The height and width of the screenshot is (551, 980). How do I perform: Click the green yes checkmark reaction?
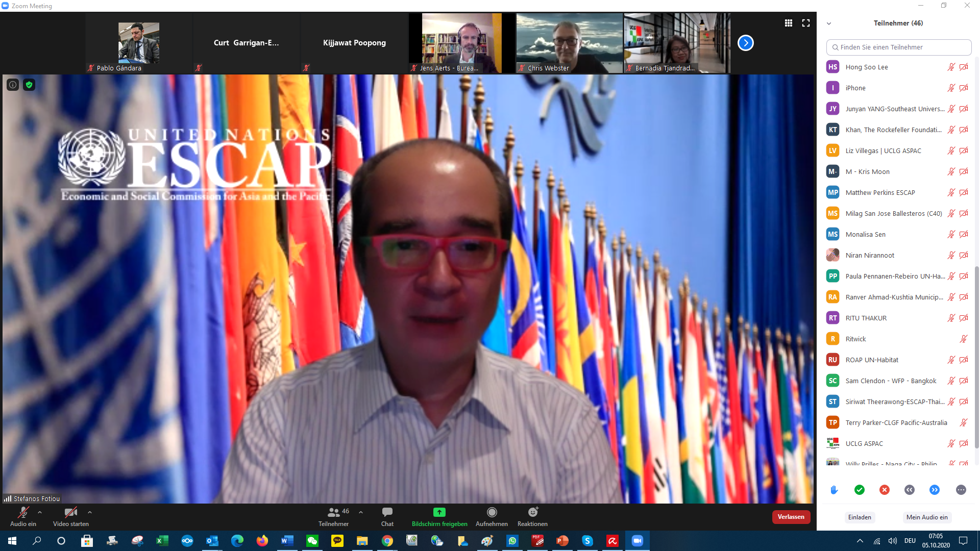point(860,490)
